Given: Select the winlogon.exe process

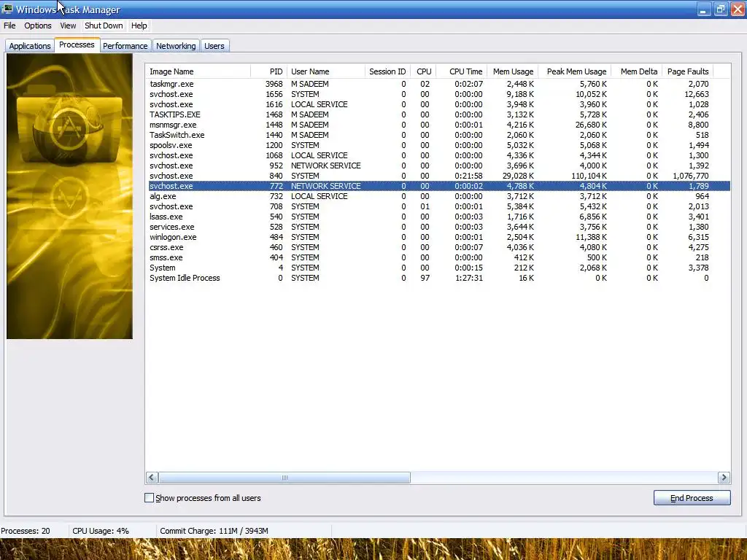Looking at the screenshot, I should (x=438, y=237).
